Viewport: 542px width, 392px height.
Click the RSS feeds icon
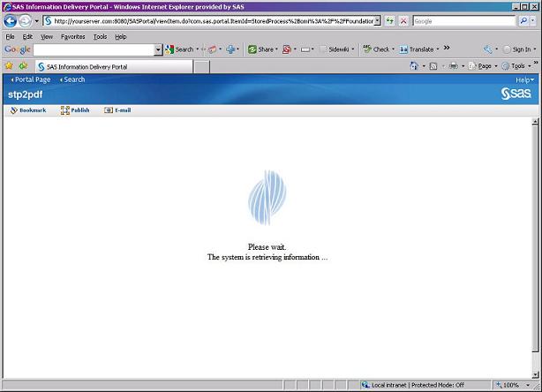pyautogui.click(x=433, y=66)
